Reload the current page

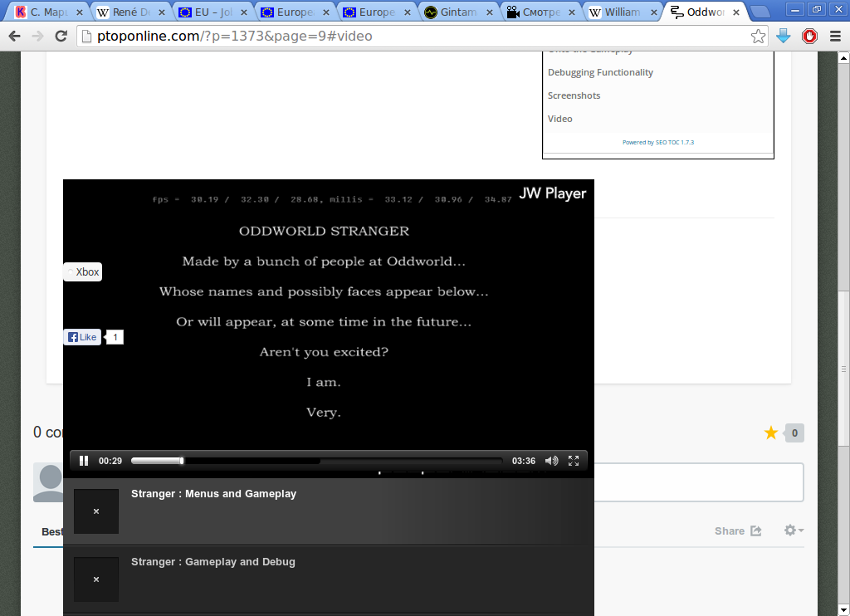(61, 37)
